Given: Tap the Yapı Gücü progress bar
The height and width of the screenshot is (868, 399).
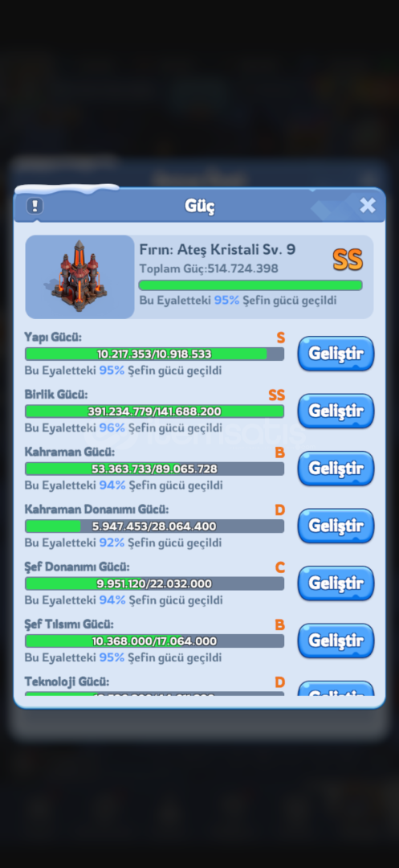Looking at the screenshot, I should (154, 354).
